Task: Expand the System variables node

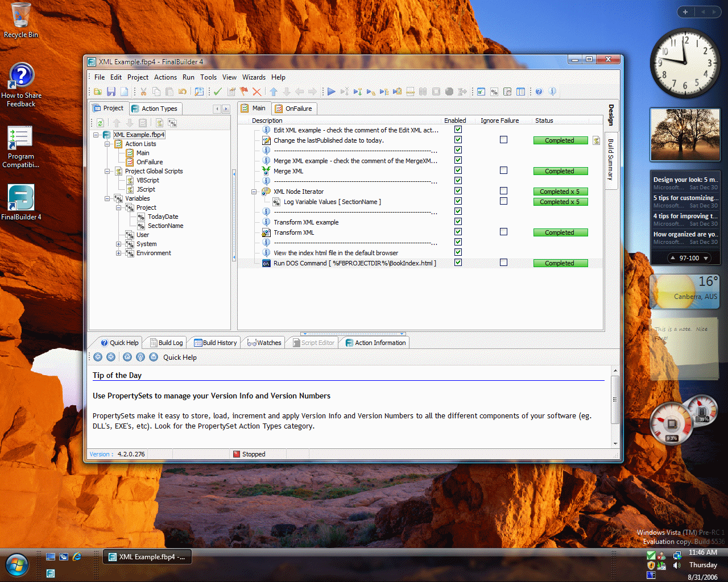Action: click(x=118, y=244)
